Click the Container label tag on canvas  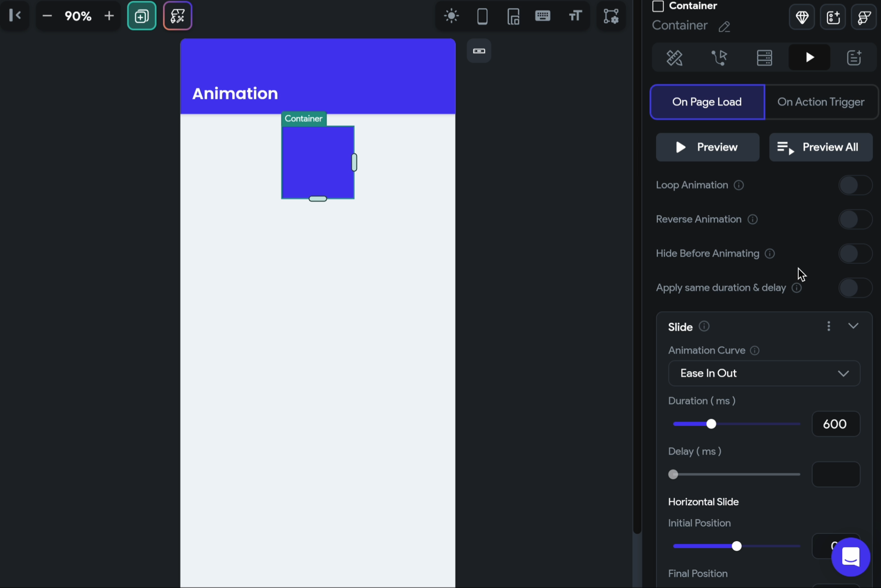click(304, 119)
